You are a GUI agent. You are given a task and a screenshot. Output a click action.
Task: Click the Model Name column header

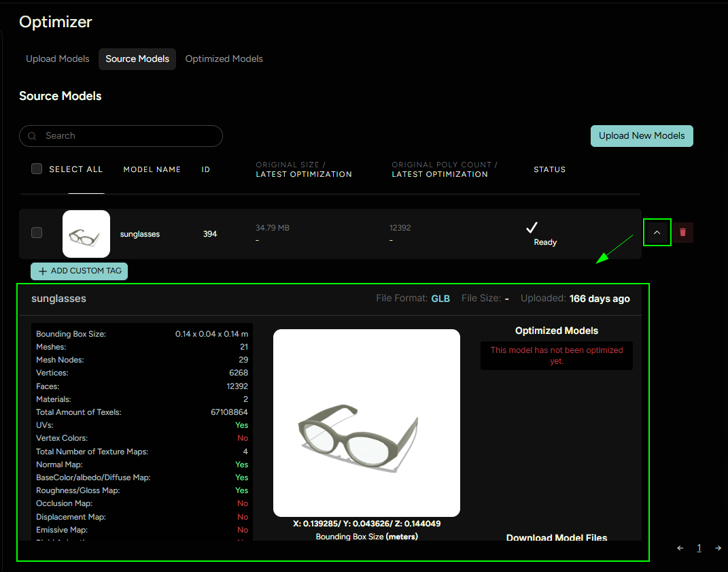[x=152, y=169]
